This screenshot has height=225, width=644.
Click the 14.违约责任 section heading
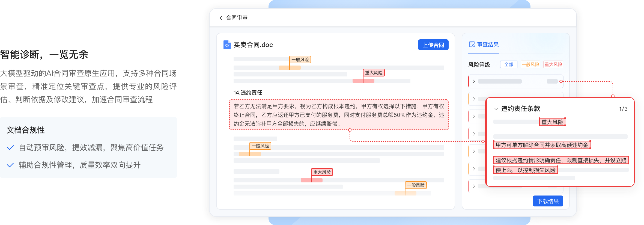pos(248,93)
